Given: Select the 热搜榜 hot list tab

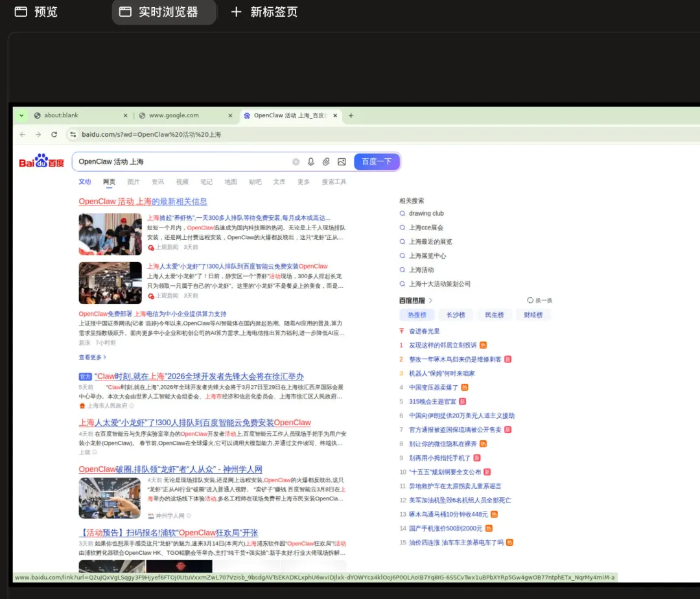Looking at the screenshot, I should point(417,314).
